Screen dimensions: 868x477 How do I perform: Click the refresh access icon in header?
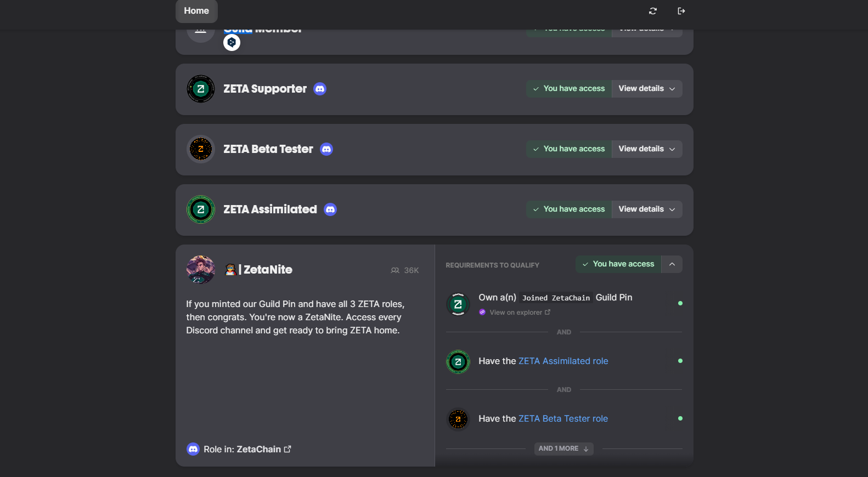click(653, 11)
